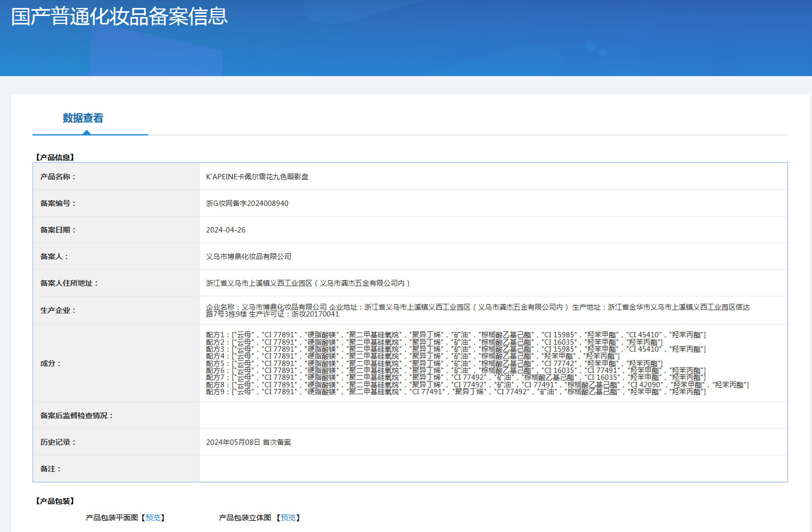Viewport: 812px width, 532px height.
Task: Click the 历史记录 label cell
Action: 116,442
